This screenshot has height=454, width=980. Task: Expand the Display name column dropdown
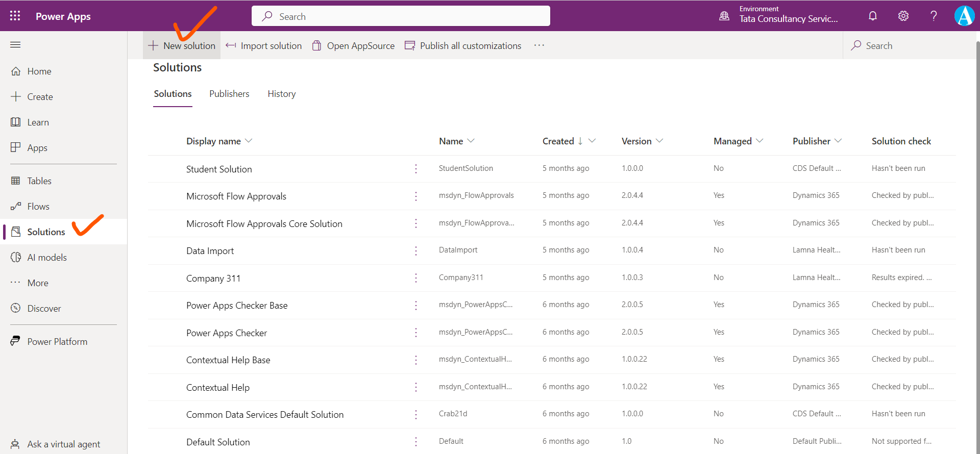click(249, 141)
